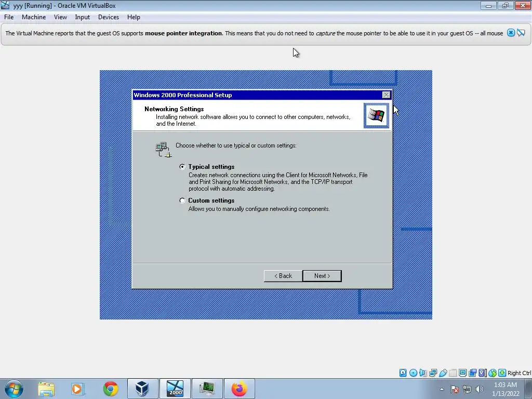Click the Back button in setup
This screenshot has width=532, height=399.
click(283, 276)
